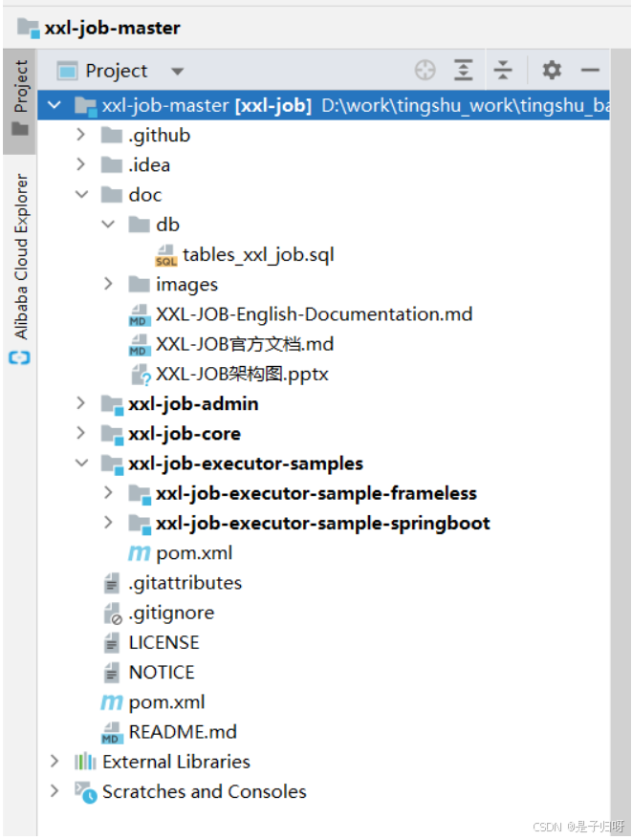Select the XXL-JOB官方文档.md file
The width and height of the screenshot is (632, 840).
click(x=245, y=344)
